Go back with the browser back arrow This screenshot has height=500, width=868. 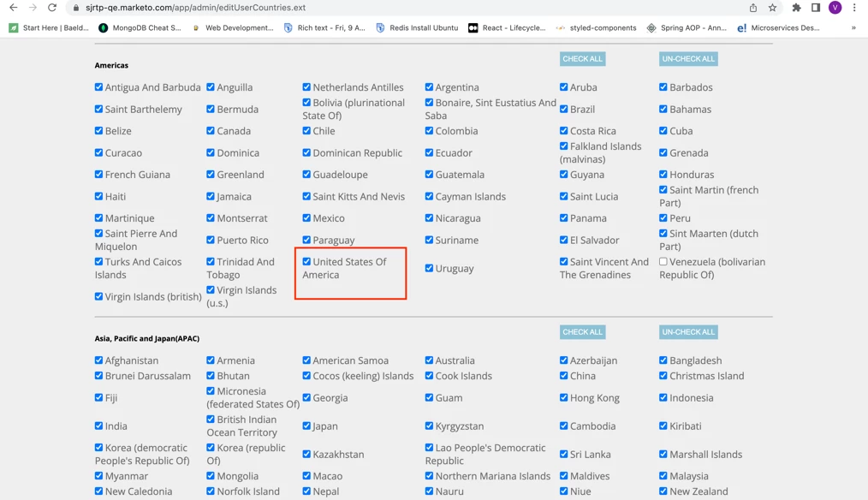pos(14,8)
